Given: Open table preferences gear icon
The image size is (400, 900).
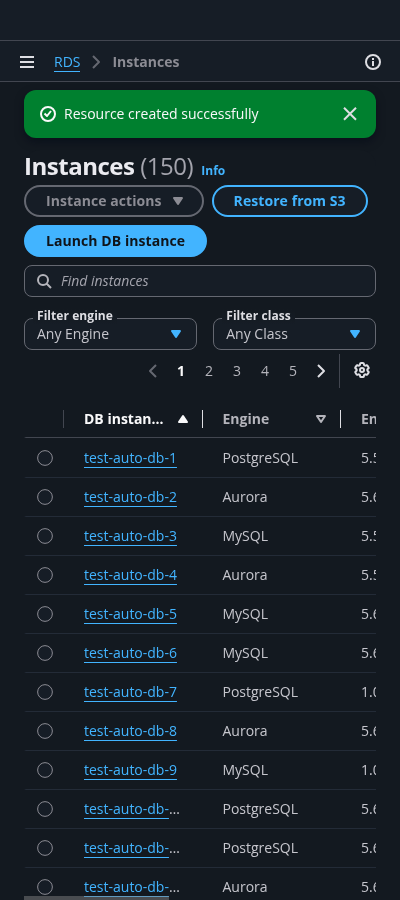Looking at the screenshot, I should (x=362, y=371).
